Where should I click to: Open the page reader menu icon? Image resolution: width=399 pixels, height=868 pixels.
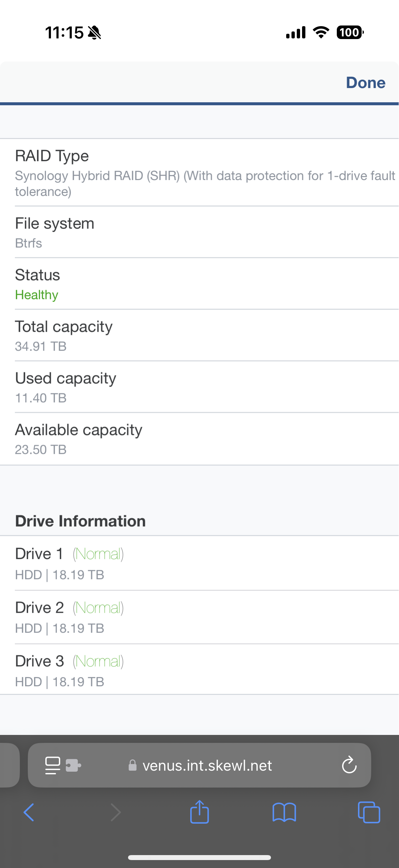click(53, 765)
